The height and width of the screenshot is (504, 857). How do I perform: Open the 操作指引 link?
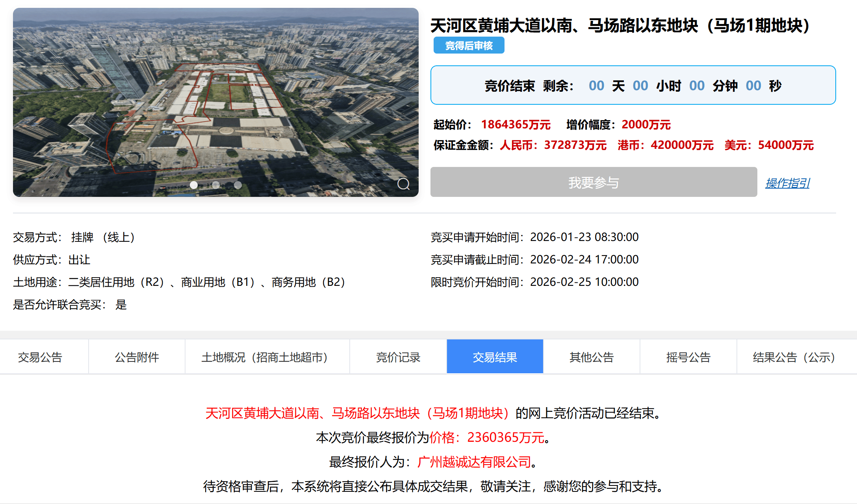point(787,182)
